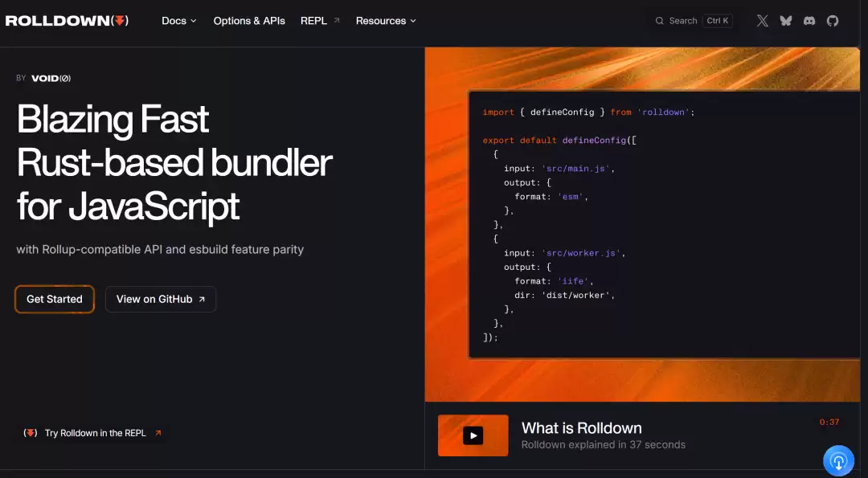Click the blue floating assistant icon
868x478 pixels.
pos(838,461)
